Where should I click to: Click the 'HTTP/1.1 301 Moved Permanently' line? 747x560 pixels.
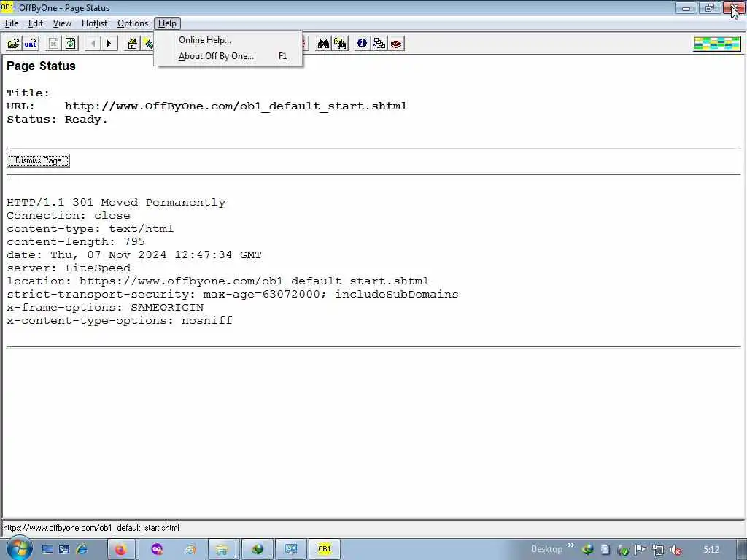[x=116, y=203]
